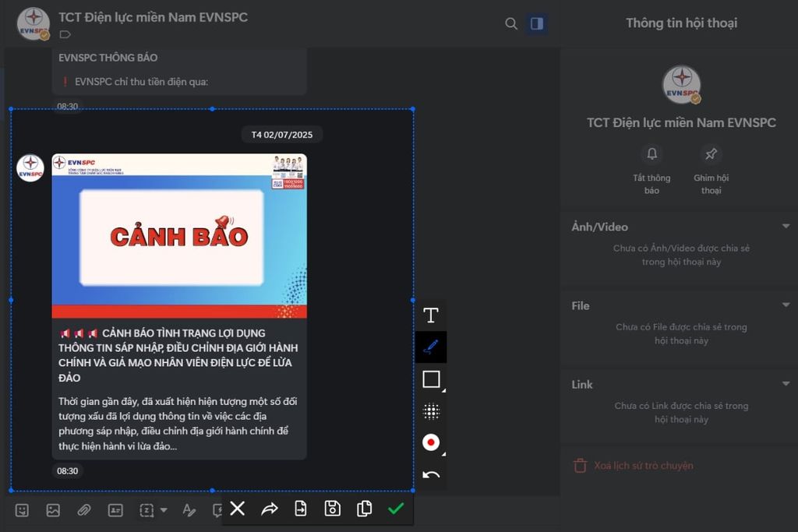
Task: Click the EVNSPC THÔNG BÁO message heading
Action: pos(108,58)
